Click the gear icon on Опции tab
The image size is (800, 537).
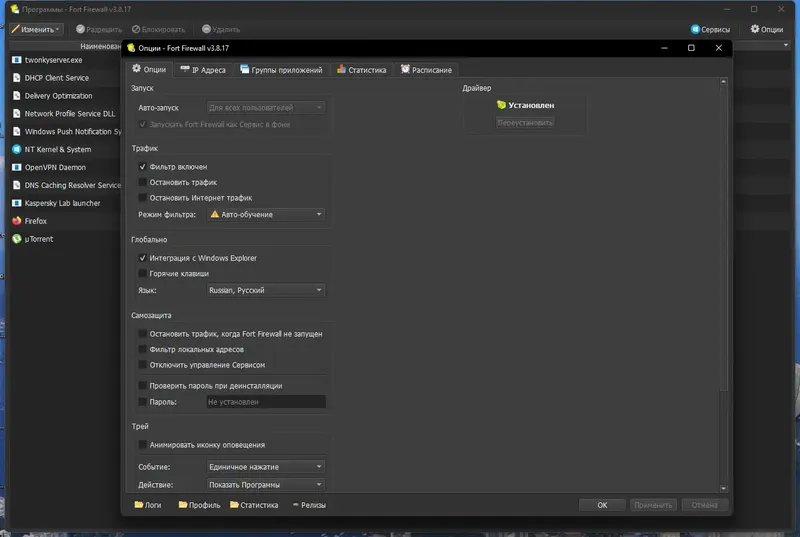point(136,68)
